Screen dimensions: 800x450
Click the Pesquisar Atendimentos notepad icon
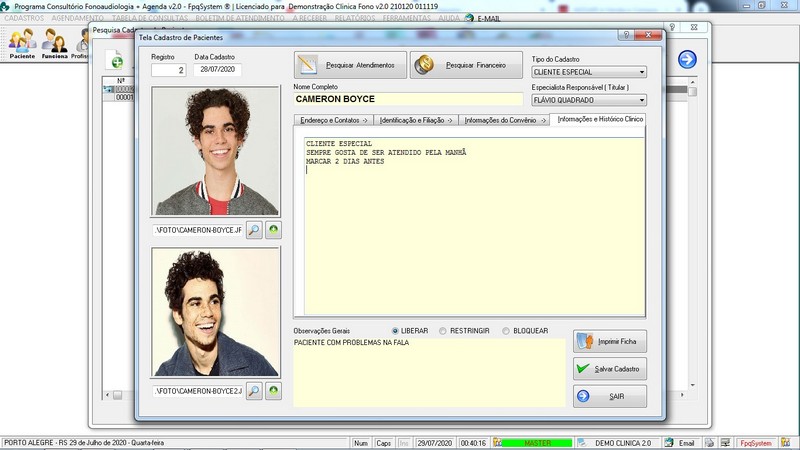(308, 65)
